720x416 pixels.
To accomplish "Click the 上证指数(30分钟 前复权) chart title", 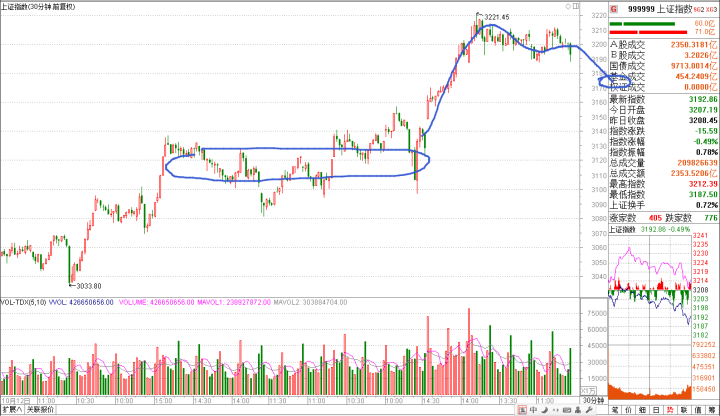I will point(40,6).
